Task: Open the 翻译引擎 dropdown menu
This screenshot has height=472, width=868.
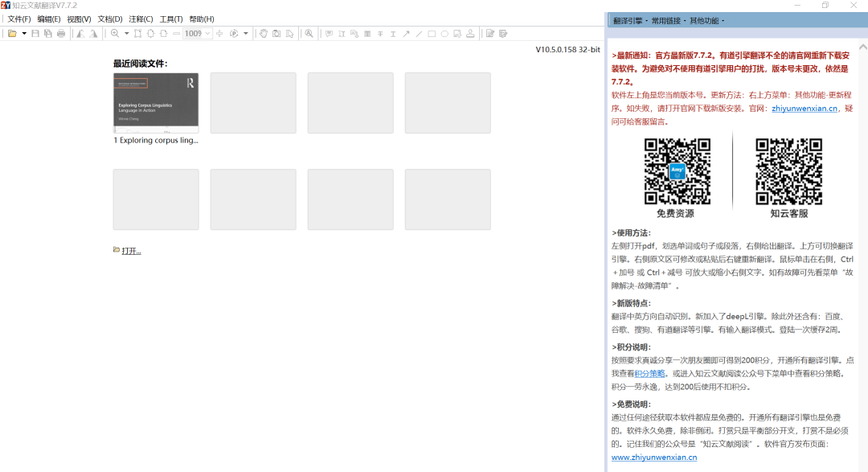Action: point(630,20)
